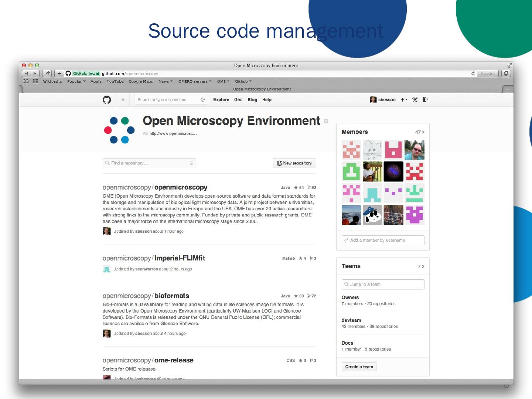Viewport: 532px width, 399px height.
Task: Visit the openmicroscopy website URL link
Action: (x=173, y=134)
